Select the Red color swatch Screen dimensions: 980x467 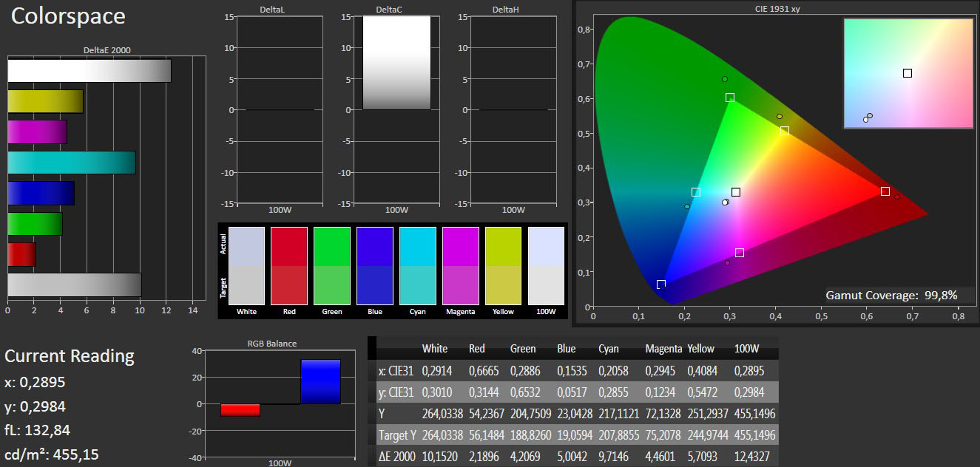click(x=289, y=266)
